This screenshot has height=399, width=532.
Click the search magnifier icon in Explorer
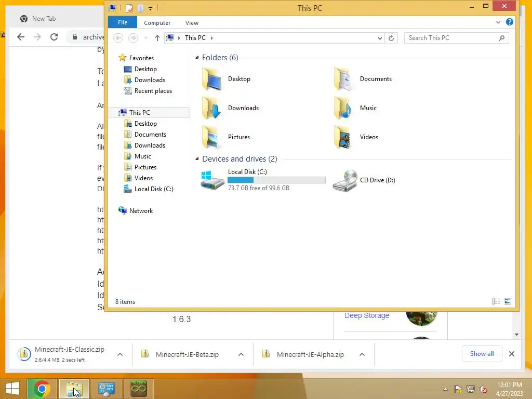click(x=501, y=38)
